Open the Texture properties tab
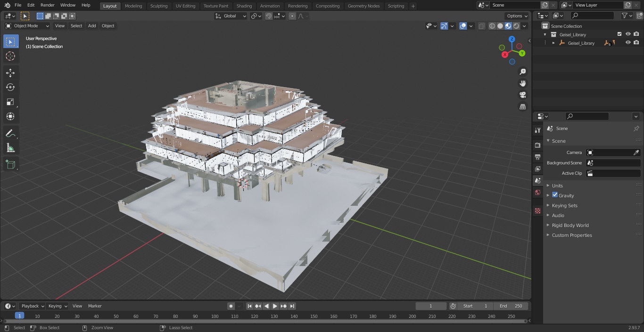 click(x=537, y=211)
